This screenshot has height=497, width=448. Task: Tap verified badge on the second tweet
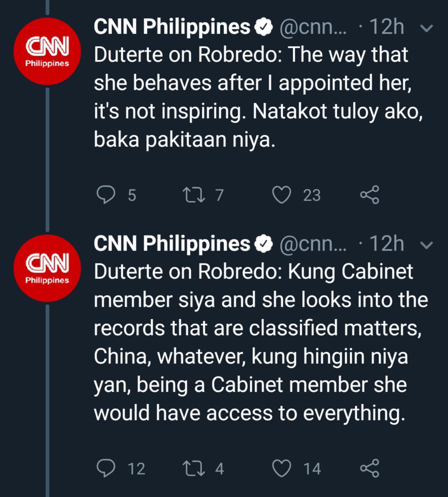tap(263, 244)
